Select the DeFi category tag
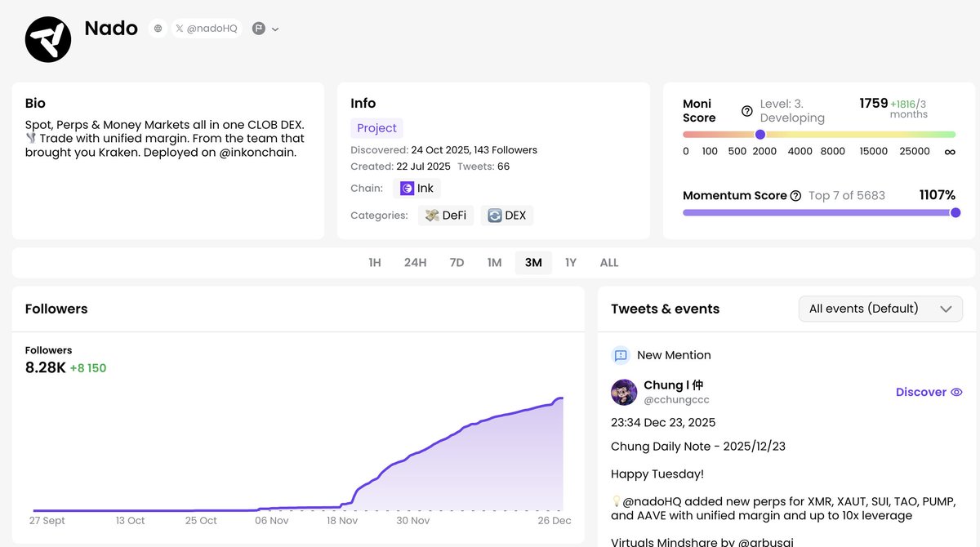 click(445, 216)
